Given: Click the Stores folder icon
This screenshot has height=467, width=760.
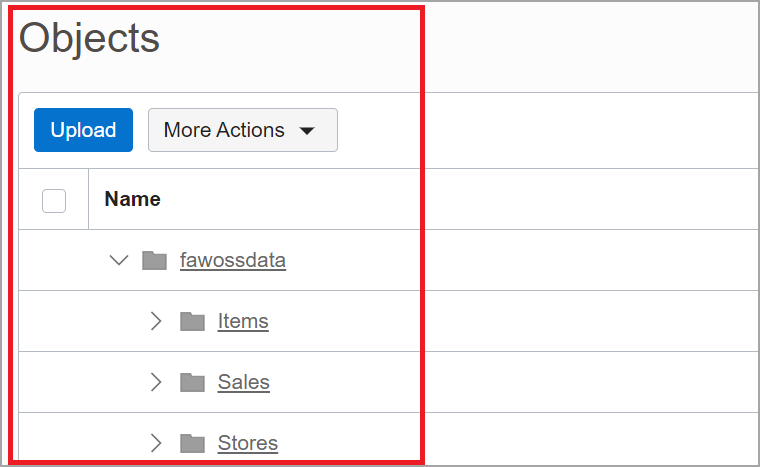Looking at the screenshot, I should click(x=192, y=443).
